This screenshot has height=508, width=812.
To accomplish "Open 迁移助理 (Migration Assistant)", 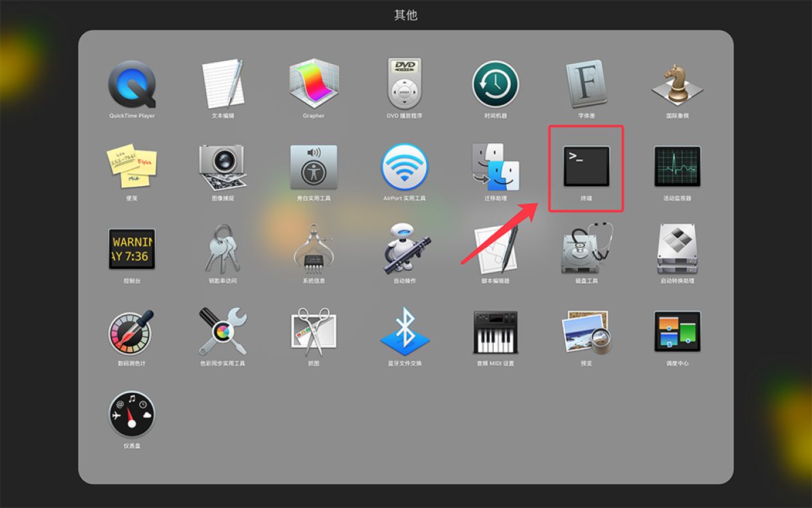I will point(496,167).
